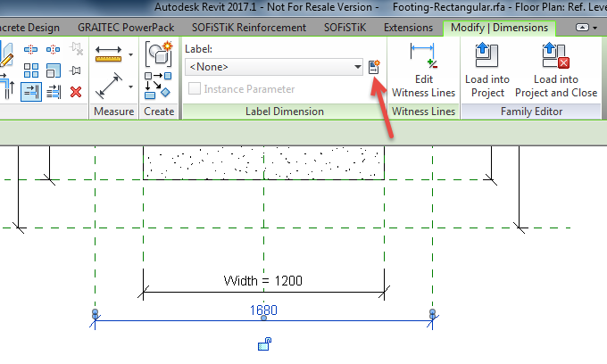607x364 pixels.
Task: Select the Split with Gap tool
Action: [x=53, y=49]
